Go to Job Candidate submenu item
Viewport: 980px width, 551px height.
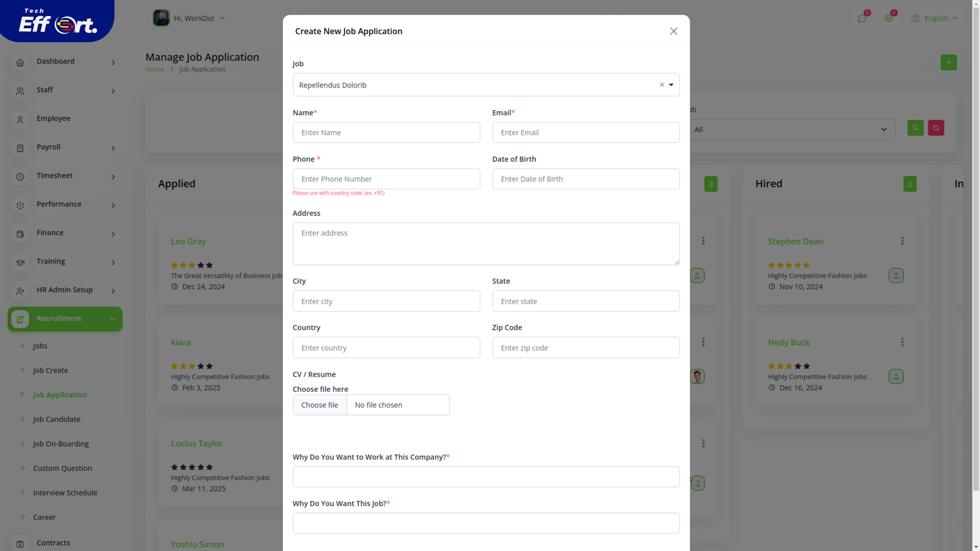56,419
